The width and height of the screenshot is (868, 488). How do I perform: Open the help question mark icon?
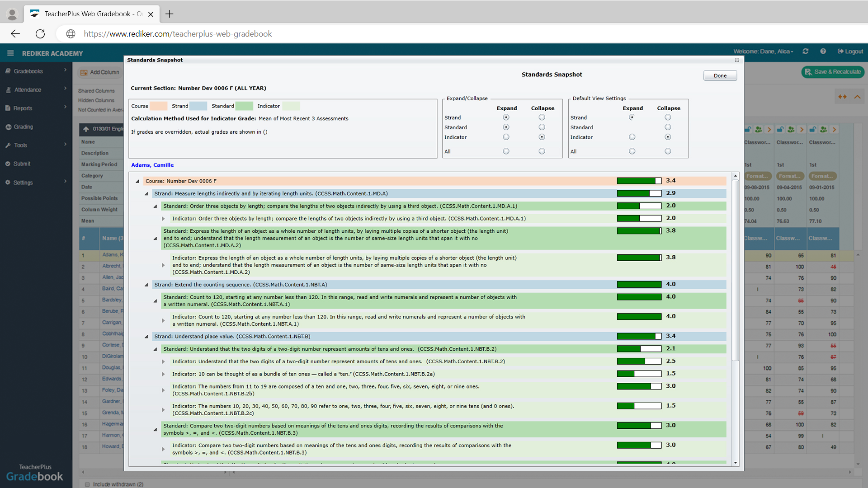pyautogui.click(x=823, y=51)
